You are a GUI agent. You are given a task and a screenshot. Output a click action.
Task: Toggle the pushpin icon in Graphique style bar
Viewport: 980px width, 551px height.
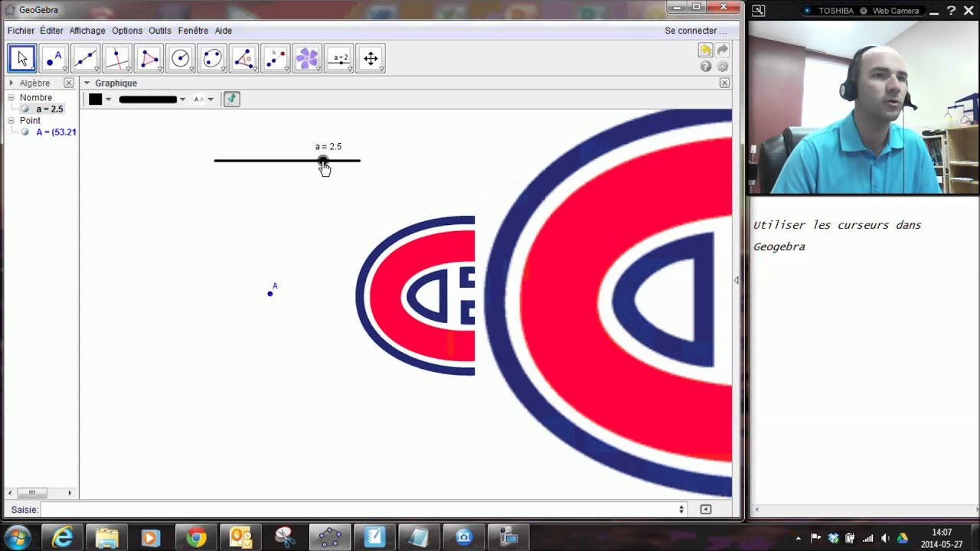(231, 99)
